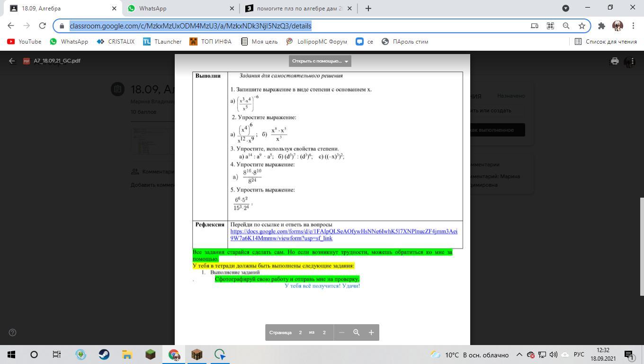Go back with the PDF viewer arrow
644x364 pixels.
coord(12,61)
